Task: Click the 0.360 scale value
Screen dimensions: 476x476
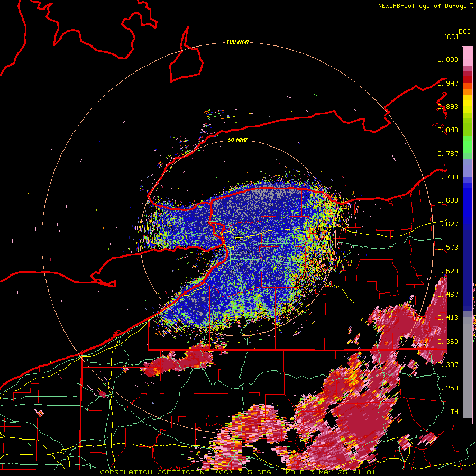Action: tap(448, 342)
